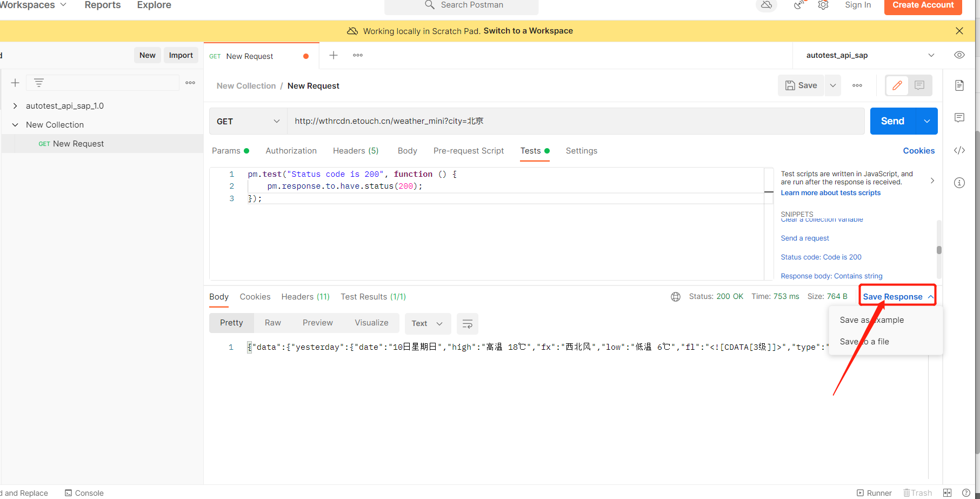Click the Send button

893,121
